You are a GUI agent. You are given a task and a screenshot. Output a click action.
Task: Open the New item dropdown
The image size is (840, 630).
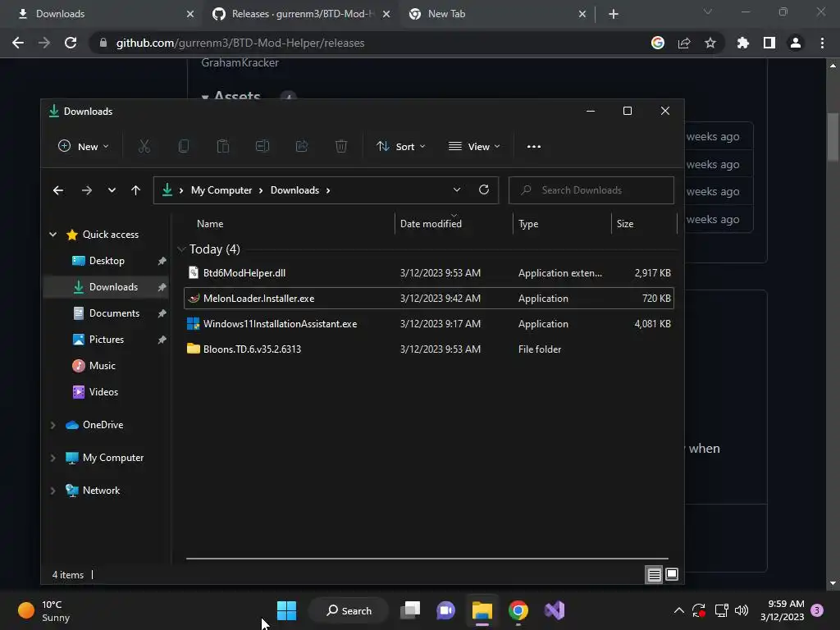84,146
